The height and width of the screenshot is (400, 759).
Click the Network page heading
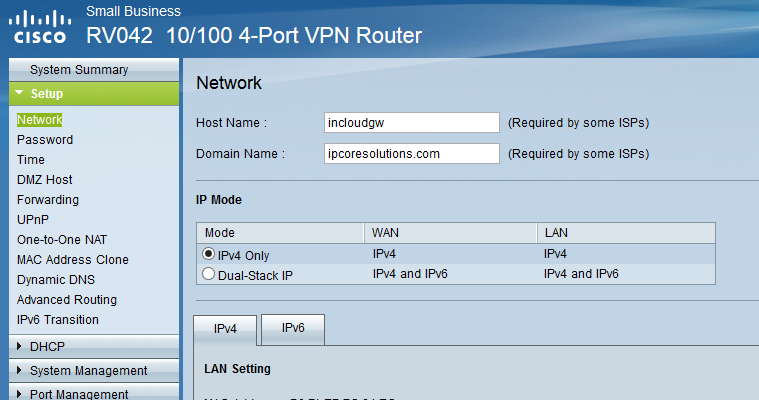click(x=228, y=83)
